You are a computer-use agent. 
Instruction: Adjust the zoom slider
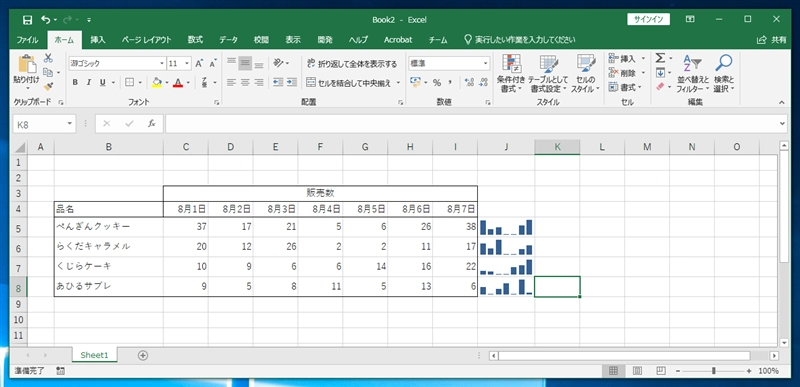(x=714, y=371)
